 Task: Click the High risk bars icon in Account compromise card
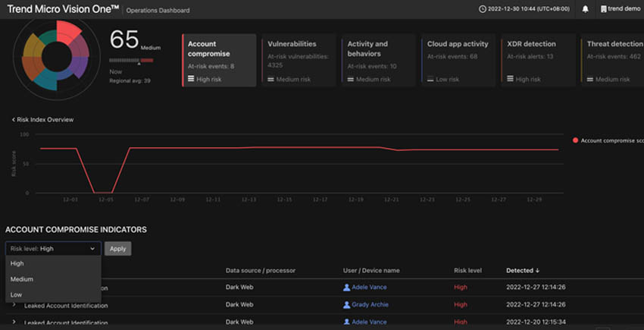click(191, 79)
